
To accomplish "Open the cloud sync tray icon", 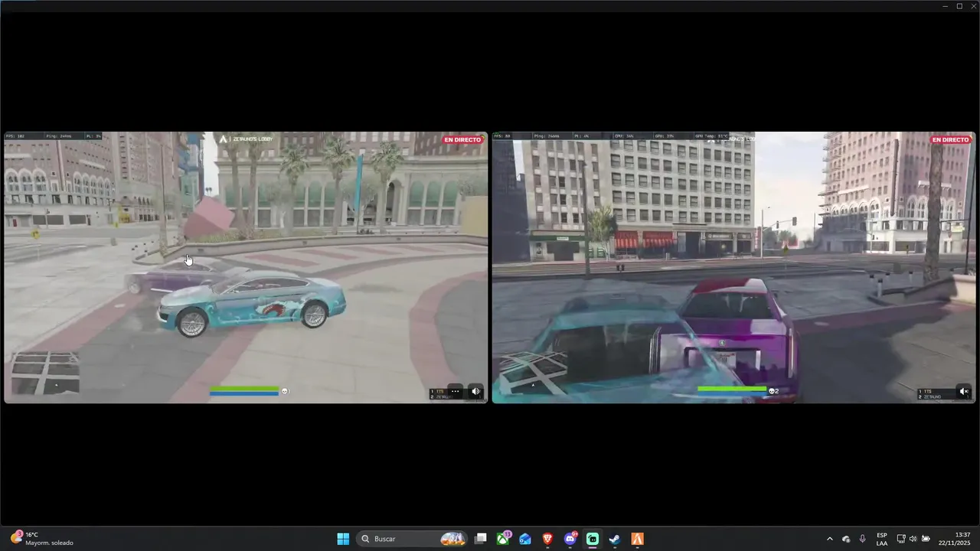I will (x=846, y=539).
